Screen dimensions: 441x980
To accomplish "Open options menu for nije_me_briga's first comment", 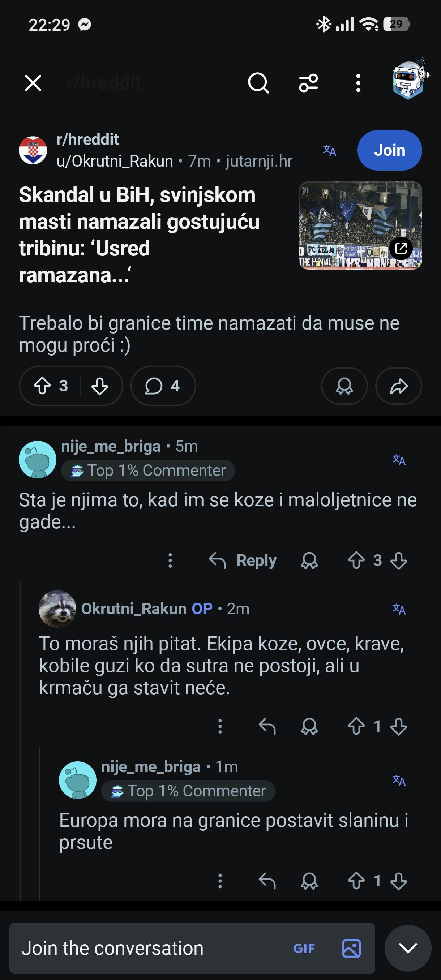I will (170, 560).
